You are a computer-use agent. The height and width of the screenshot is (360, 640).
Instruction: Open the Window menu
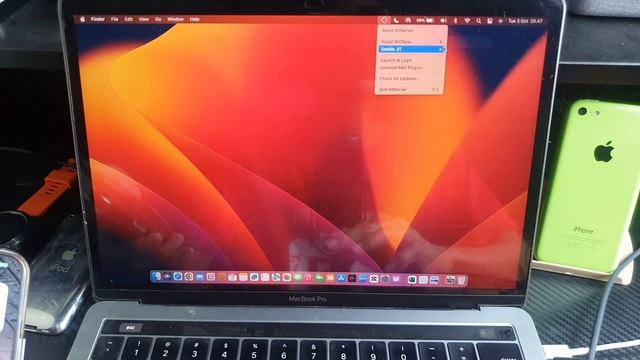click(176, 19)
